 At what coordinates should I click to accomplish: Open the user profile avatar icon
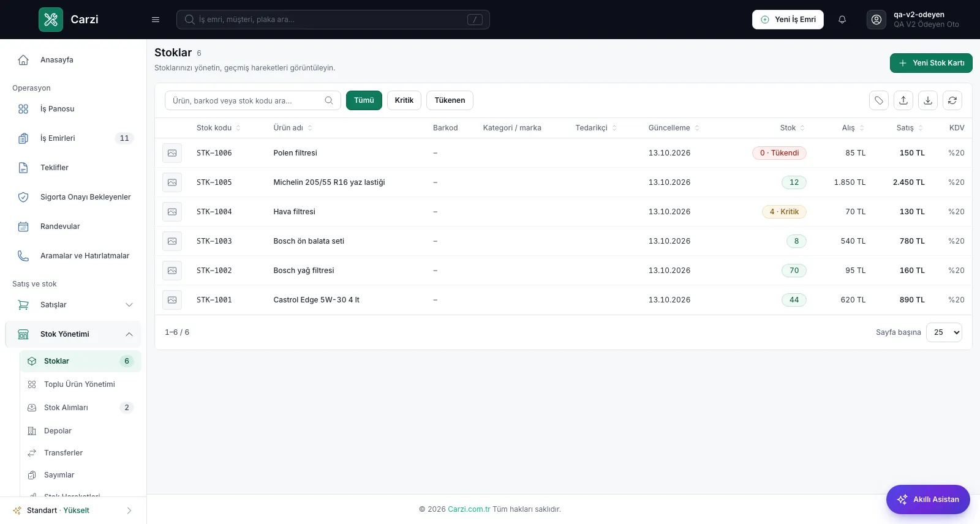point(876,20)
